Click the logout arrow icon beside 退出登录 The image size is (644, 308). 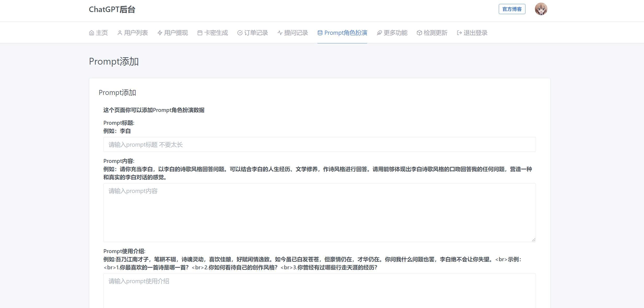point(459,33)
